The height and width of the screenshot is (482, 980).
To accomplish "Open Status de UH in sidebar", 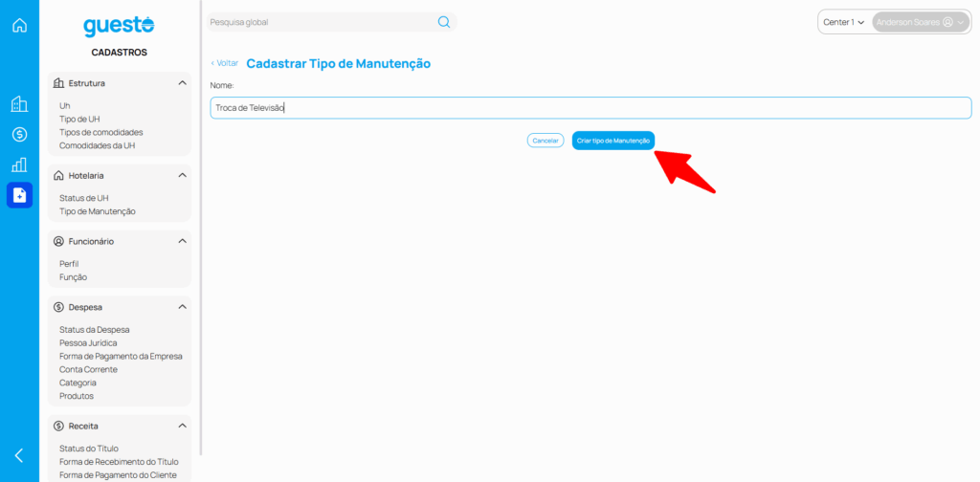I will click(x=83, y=198).
